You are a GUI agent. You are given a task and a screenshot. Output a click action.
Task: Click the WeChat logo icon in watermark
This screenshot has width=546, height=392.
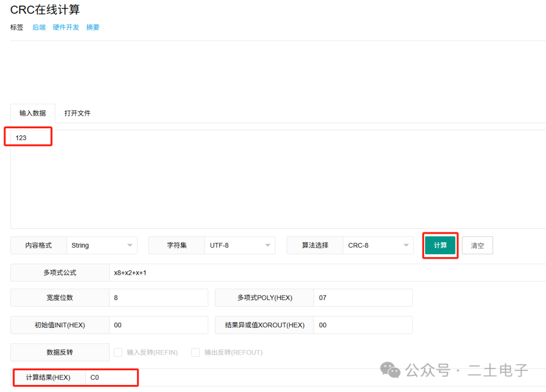390,370
